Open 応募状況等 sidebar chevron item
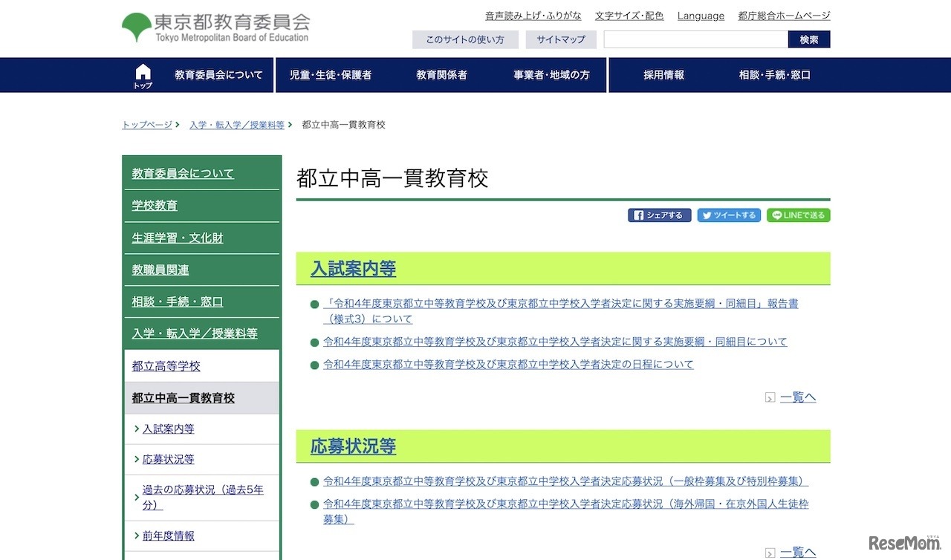Image resolution: width=951 pixels, height=560 pixels. point(168,459)
